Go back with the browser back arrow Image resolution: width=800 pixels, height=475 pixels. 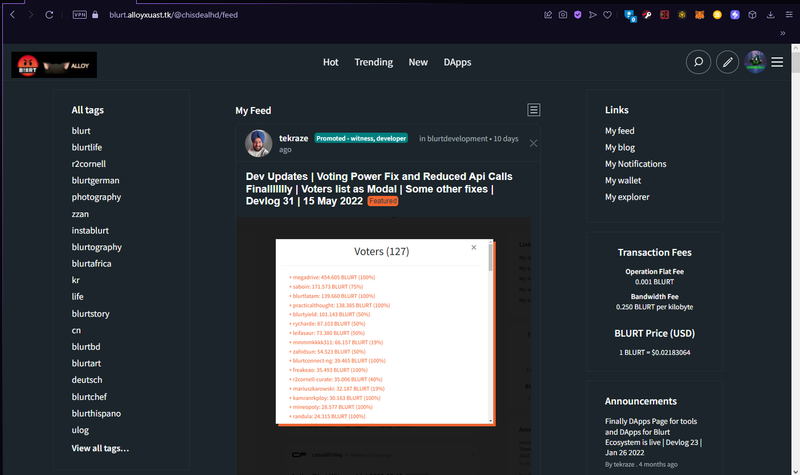tap(13, 15)
